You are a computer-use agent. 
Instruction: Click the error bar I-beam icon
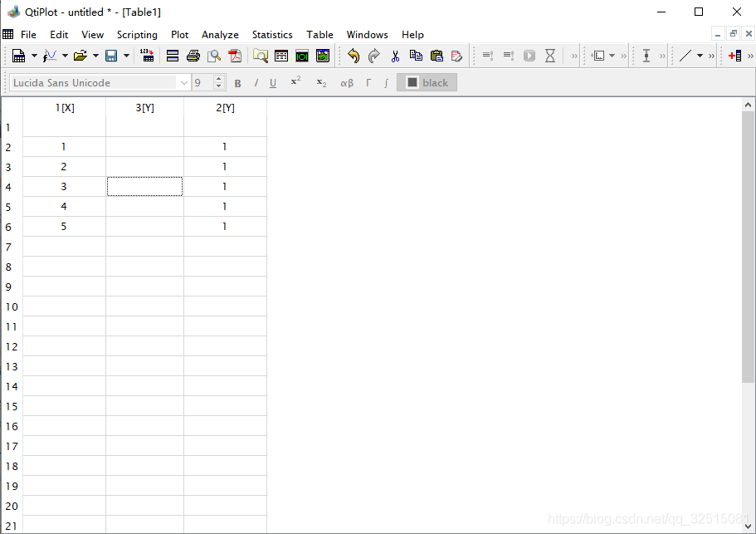click(646, 56)
